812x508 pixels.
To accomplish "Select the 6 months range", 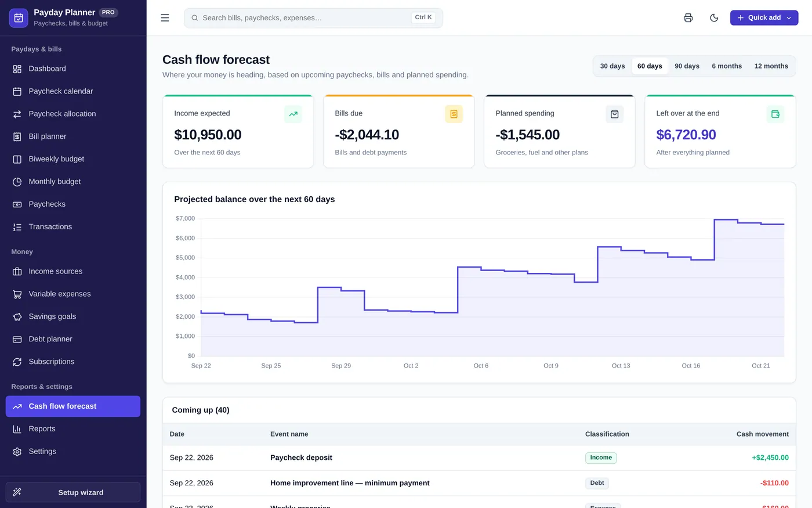I will (x=727, y=66).
